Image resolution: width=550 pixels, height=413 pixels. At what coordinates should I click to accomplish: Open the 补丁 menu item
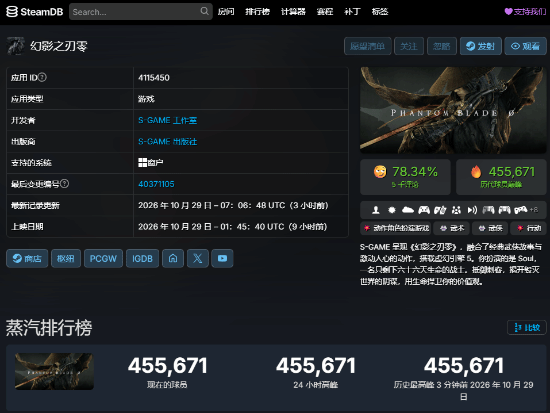click(x=352, y=12)
